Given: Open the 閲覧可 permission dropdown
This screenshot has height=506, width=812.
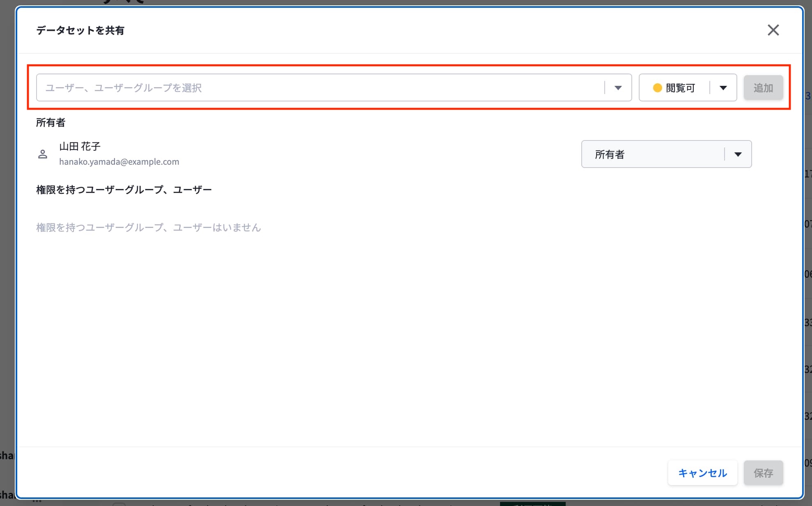Looking at the screenshot, I should coord(688,87).
